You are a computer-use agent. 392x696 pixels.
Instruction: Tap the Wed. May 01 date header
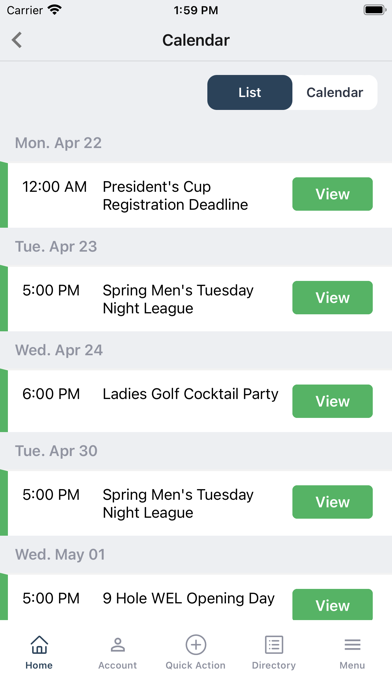pos(60,554)
